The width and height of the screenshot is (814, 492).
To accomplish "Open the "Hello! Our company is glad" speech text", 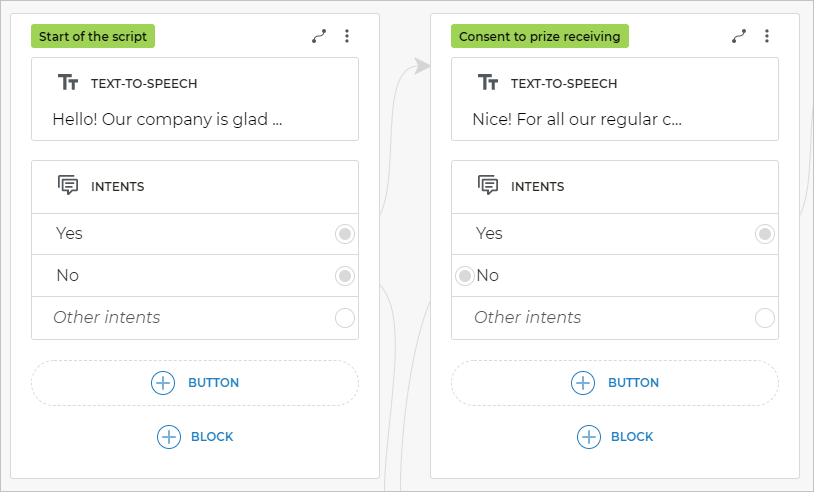I will 167,120.
